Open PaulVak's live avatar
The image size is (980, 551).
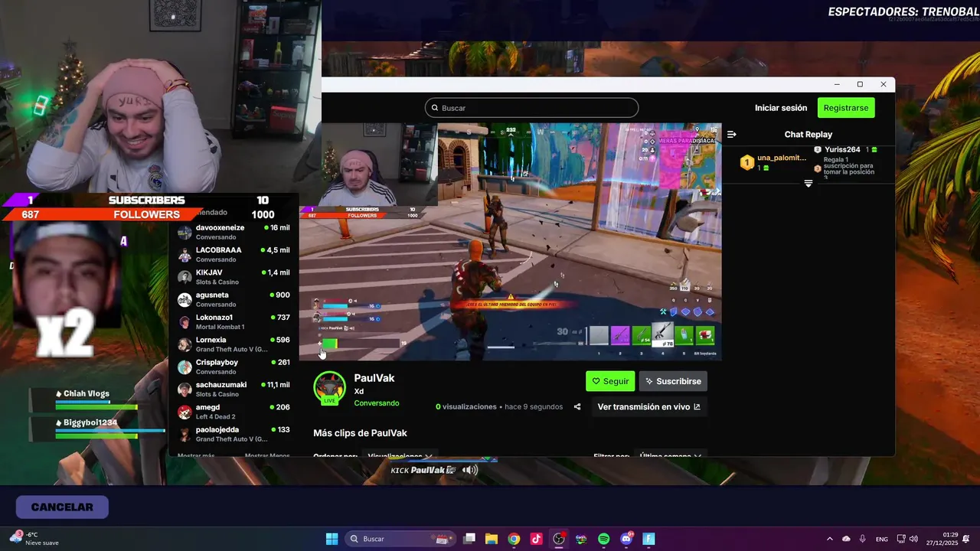(x=330, y=387)
